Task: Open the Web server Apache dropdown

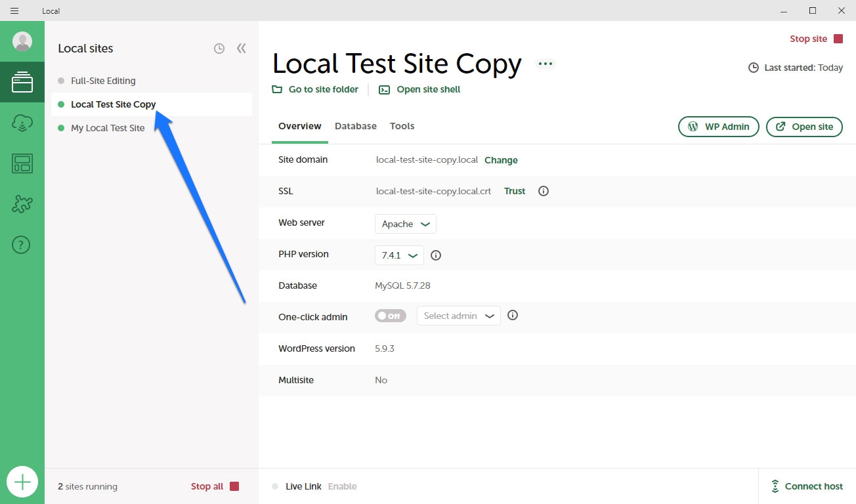Action: point(406,224)
